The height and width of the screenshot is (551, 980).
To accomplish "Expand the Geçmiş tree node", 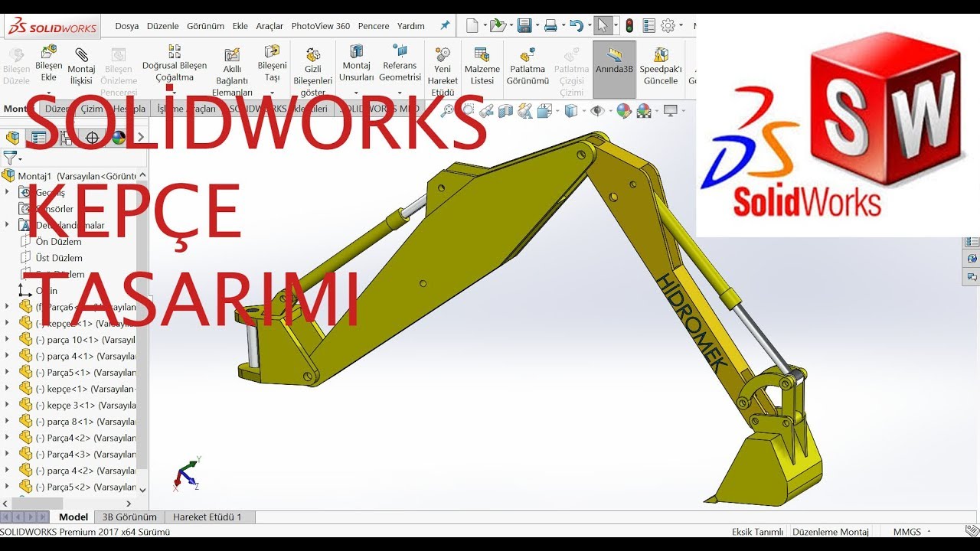I will (x=7, y=192).
